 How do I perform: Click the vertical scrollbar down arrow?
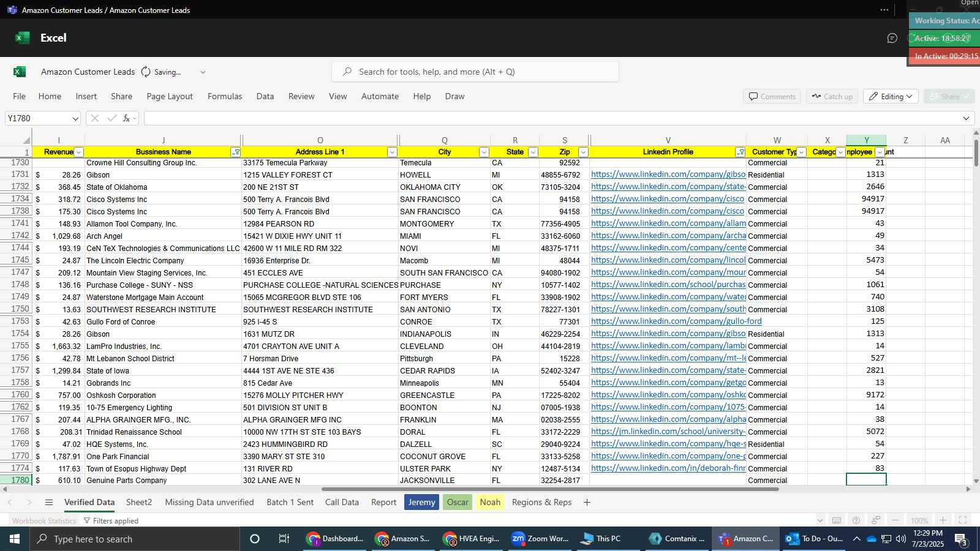click(x=976, y=481)
